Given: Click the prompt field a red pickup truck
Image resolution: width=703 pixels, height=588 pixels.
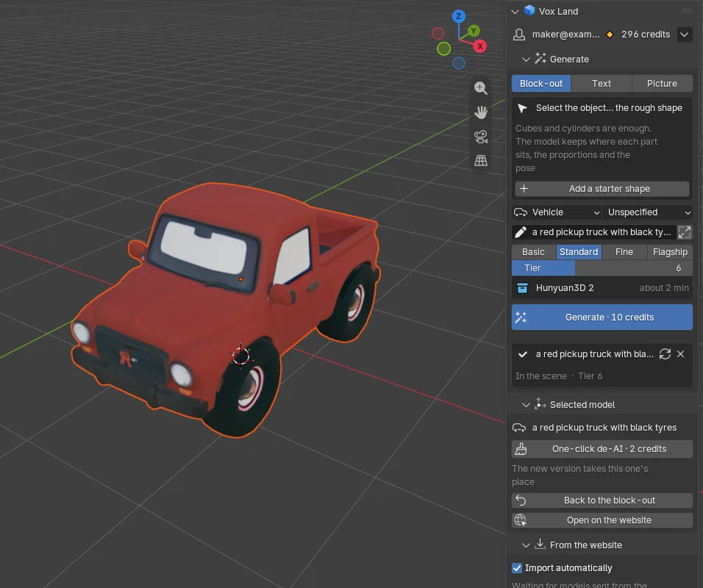Looking at the screenshot, I should pyautogui.click(x=593, y=232).
